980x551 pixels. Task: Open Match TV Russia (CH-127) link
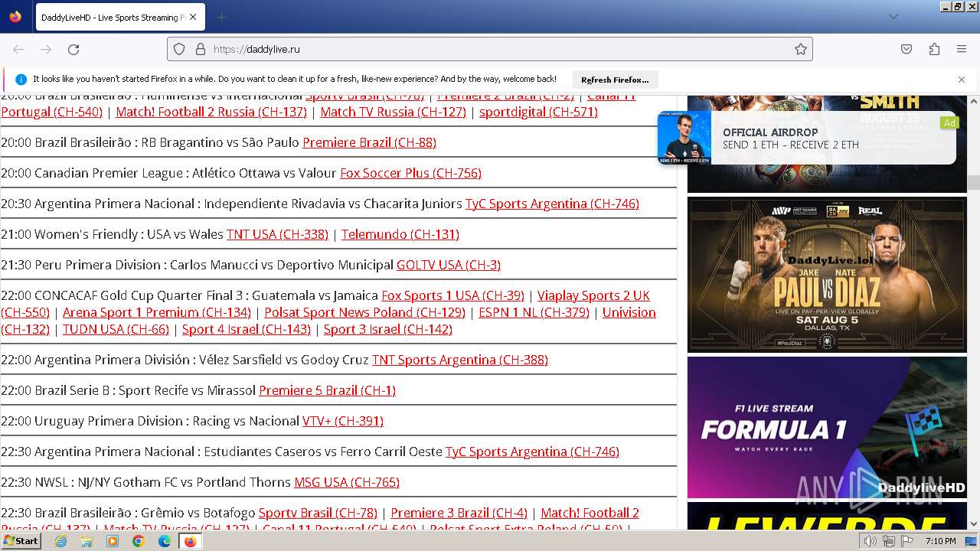393,112
